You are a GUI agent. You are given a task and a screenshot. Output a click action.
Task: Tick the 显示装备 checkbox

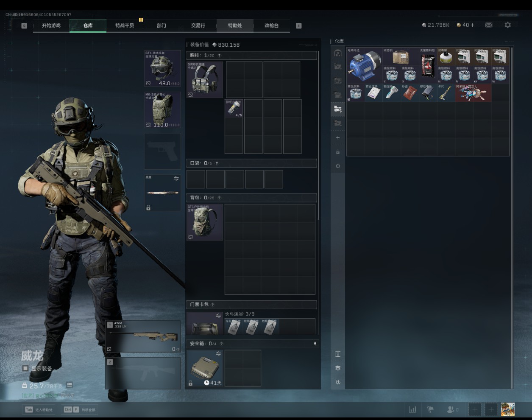coord(25,368)
